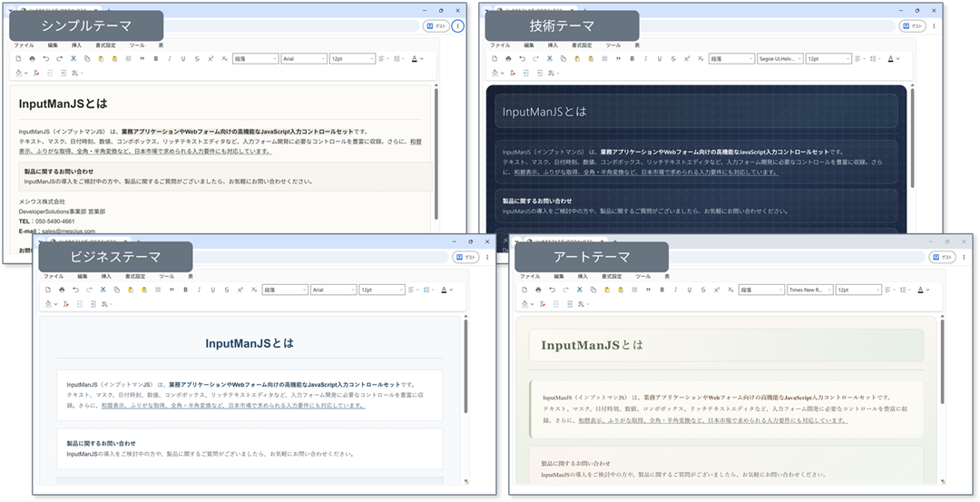Click Copy icon in art theme window
Screen dimensions: 980x502
593,290
